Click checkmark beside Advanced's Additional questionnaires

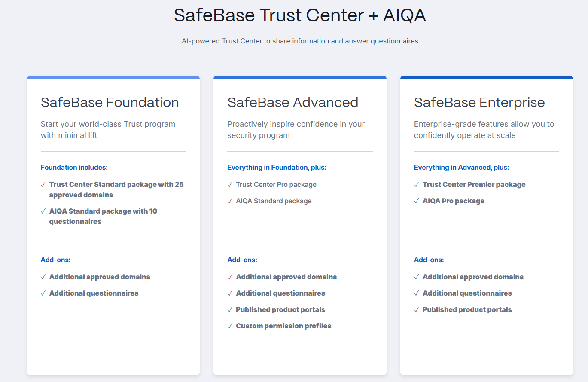tap(230, 293)
